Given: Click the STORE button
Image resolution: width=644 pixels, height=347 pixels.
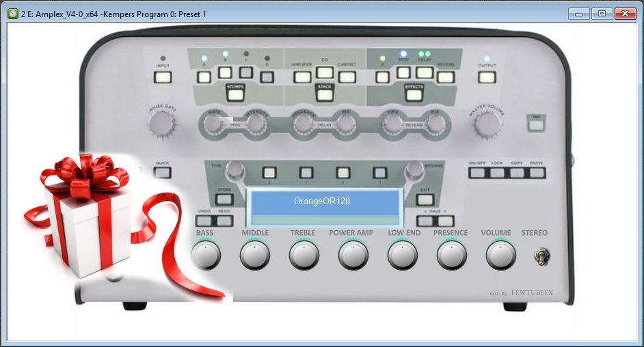Looking at the screenshot, I should (224, 199).
